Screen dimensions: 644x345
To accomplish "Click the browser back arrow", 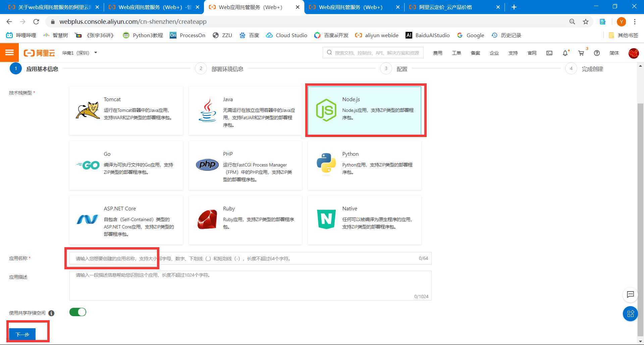I will [x=9, y=21].
